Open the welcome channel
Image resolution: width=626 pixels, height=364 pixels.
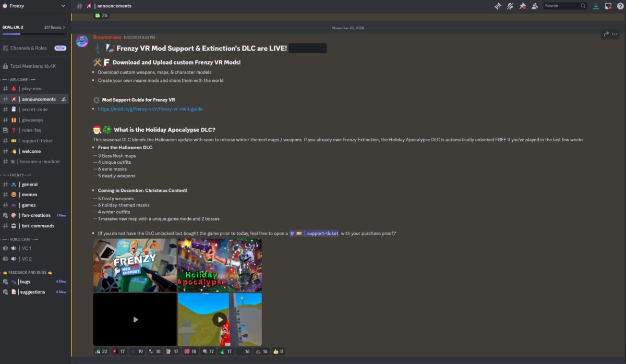click(x=35, y=151)
